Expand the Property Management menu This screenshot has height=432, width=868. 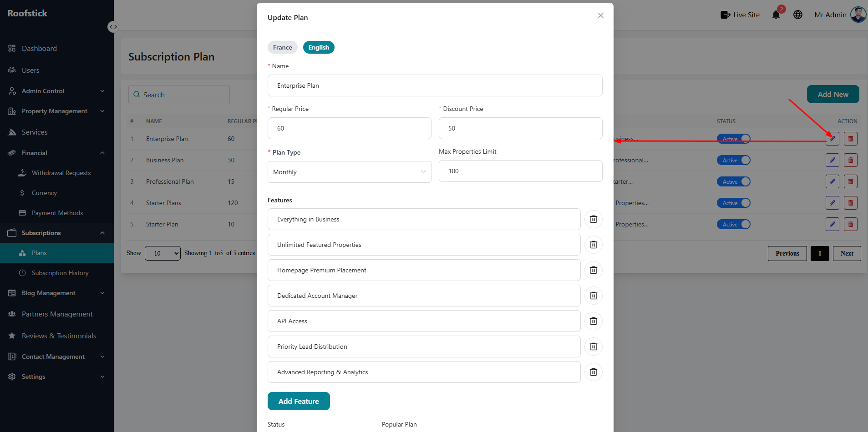pos(57,111)
